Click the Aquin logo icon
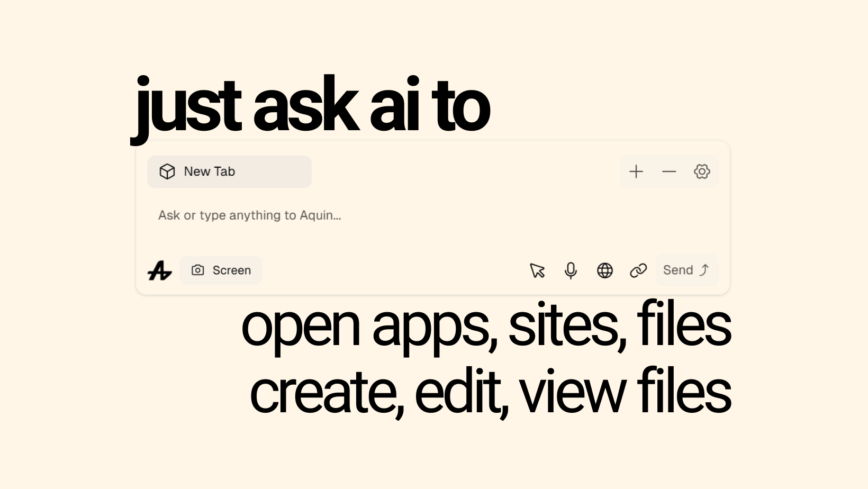Image resolution: width=868 pixels, height=489 pixels. pyautogui.click(x=160, y=271)
